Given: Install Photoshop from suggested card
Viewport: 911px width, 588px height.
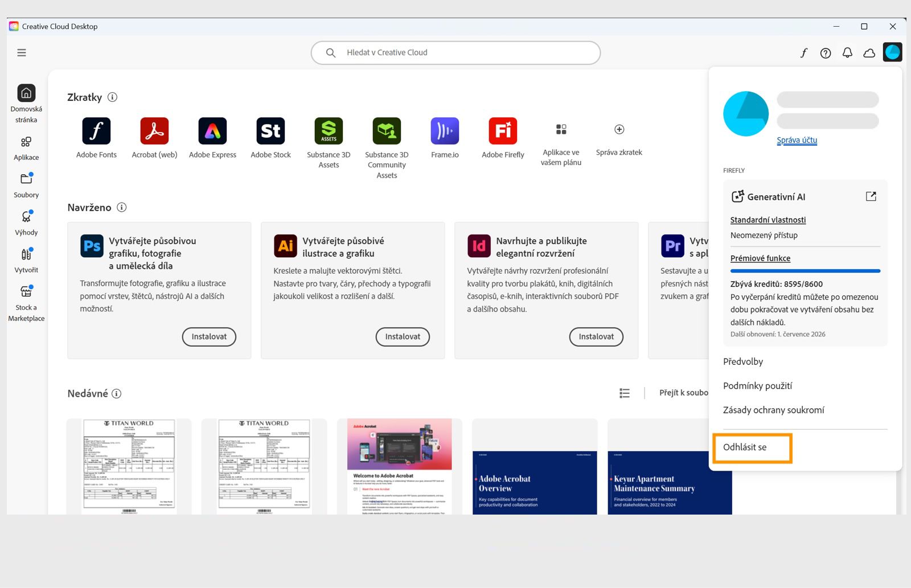Looking at the screenshot, I should click(x=209, y=336).
